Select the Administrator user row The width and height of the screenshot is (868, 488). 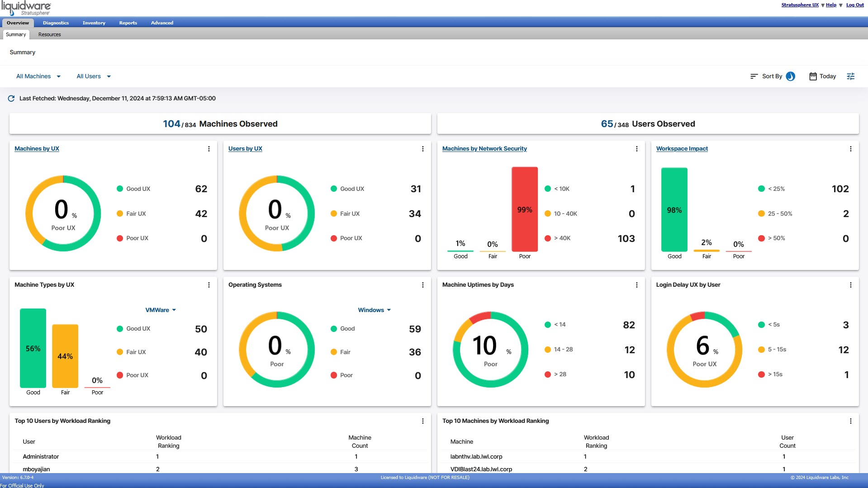pyautogui.click(x=220, y=457)
